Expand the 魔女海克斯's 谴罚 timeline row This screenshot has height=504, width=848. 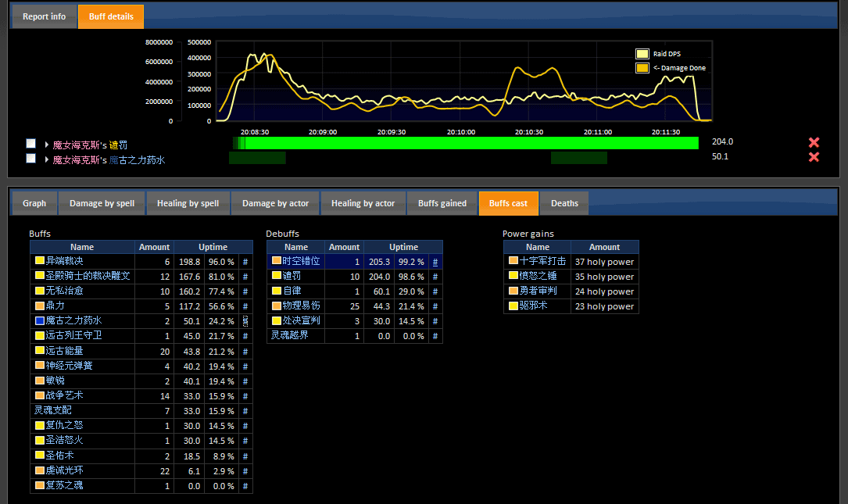tap(47, 145)
